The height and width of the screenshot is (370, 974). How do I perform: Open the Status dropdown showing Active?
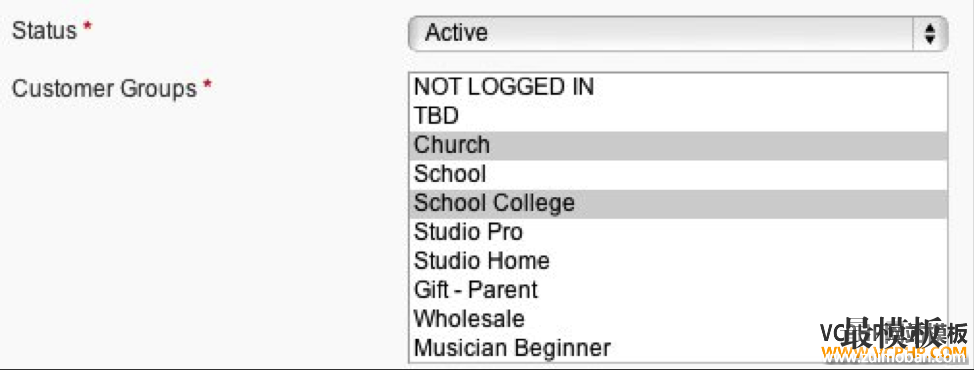(x=678, y=34)
